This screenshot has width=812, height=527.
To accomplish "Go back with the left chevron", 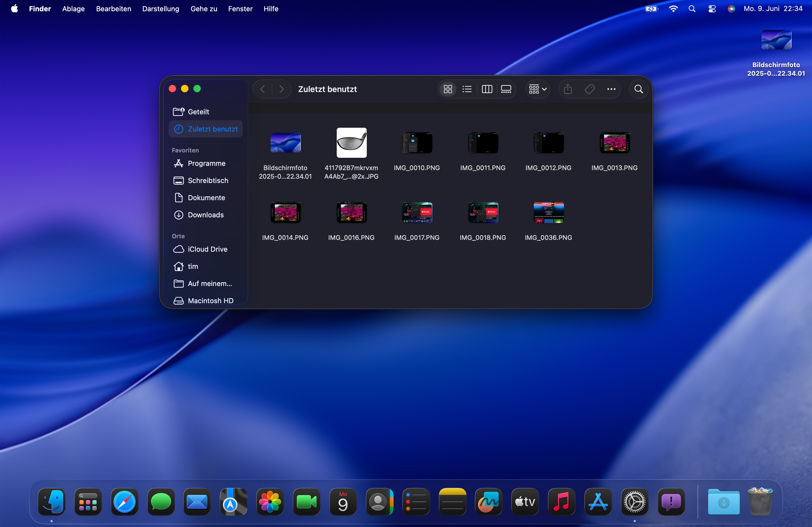I will point(262,89).
